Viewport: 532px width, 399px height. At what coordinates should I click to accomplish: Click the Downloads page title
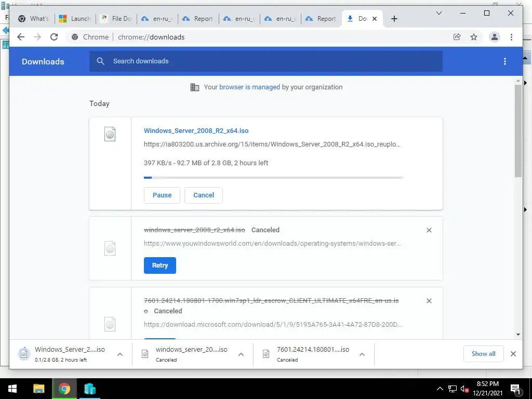pos(43,61)
